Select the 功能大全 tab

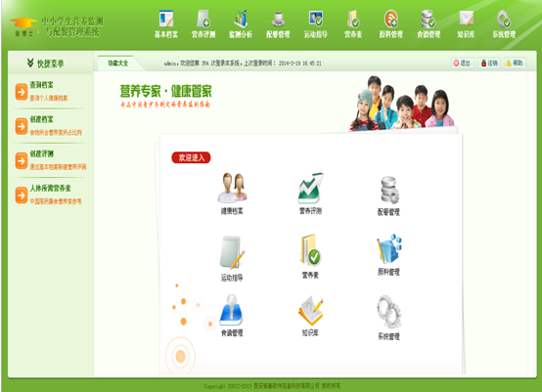tap(117, 63)
